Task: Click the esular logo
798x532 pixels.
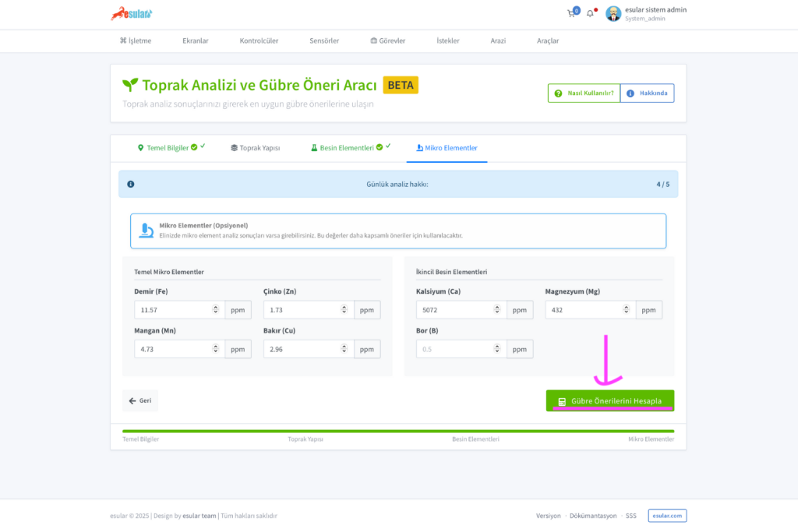Action: [x=131, y=13]
